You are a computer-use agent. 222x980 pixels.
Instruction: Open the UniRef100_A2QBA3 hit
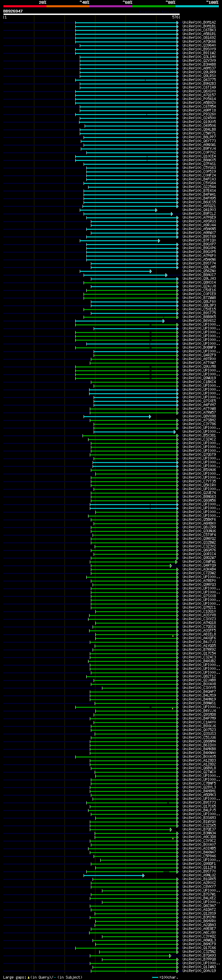pyautogui.click(x=199, y=925)
